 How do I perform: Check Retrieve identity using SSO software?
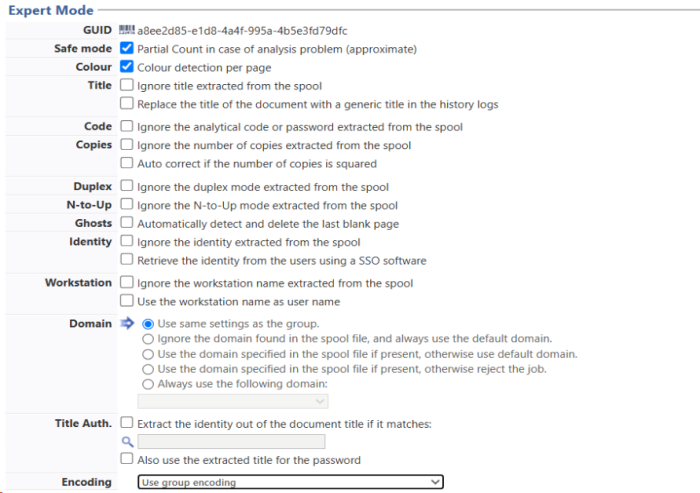pyautogui.click(x=126, y=260)
